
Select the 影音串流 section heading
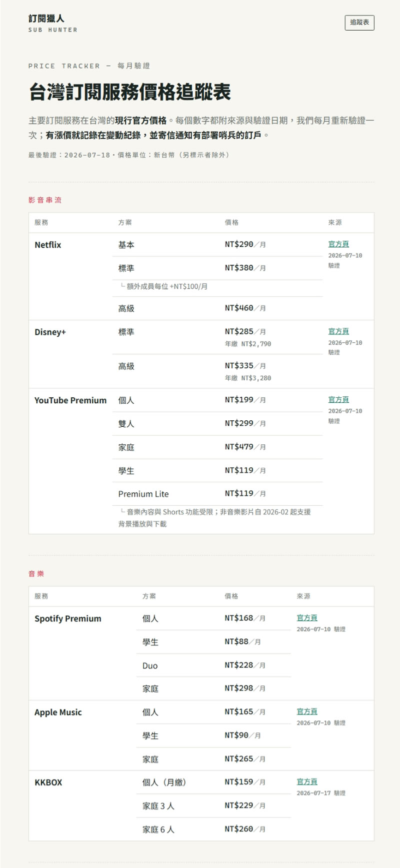(x=45, y=200)
